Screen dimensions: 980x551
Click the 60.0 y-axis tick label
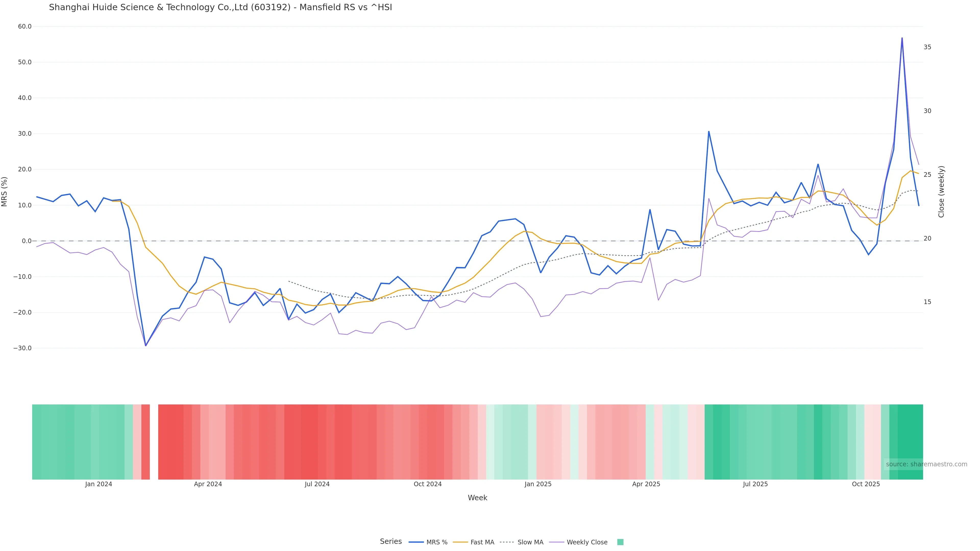point(25,27)
